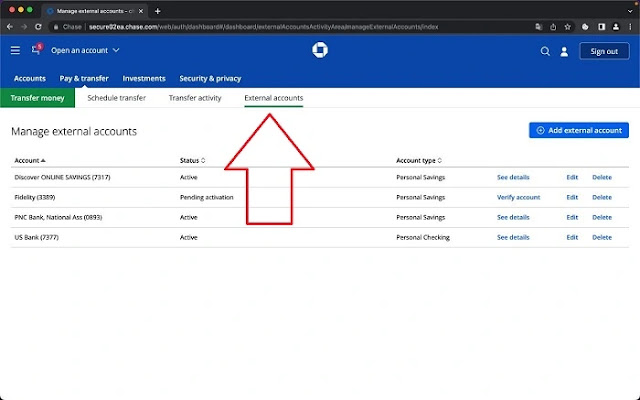Reload the page
The height and width of the screenshot is (400, 640).
[x=38, y=27]
